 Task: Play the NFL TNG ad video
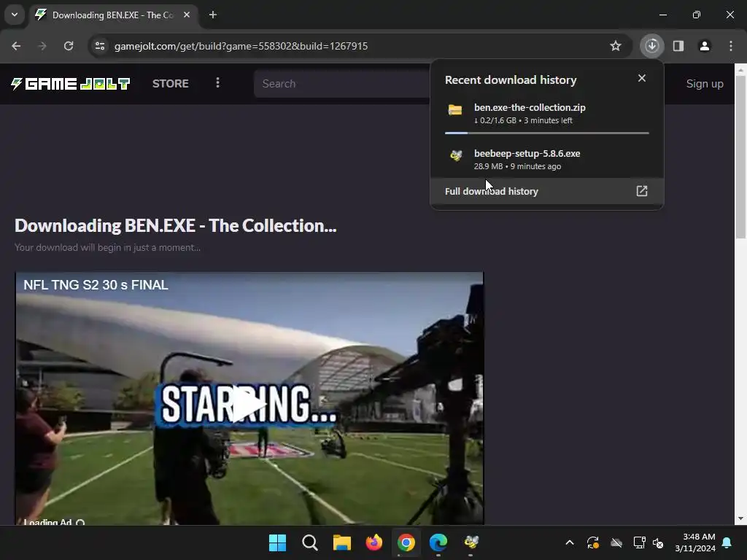[249, 404]
